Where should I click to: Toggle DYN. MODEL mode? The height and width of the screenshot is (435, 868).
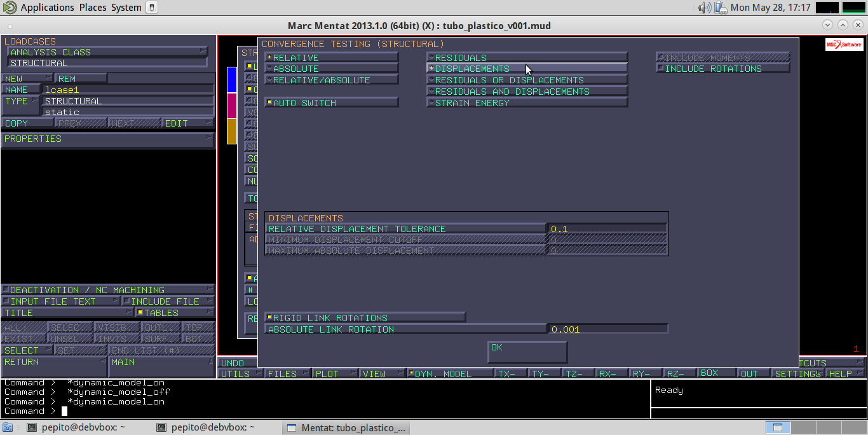click(x=450, y=374)
